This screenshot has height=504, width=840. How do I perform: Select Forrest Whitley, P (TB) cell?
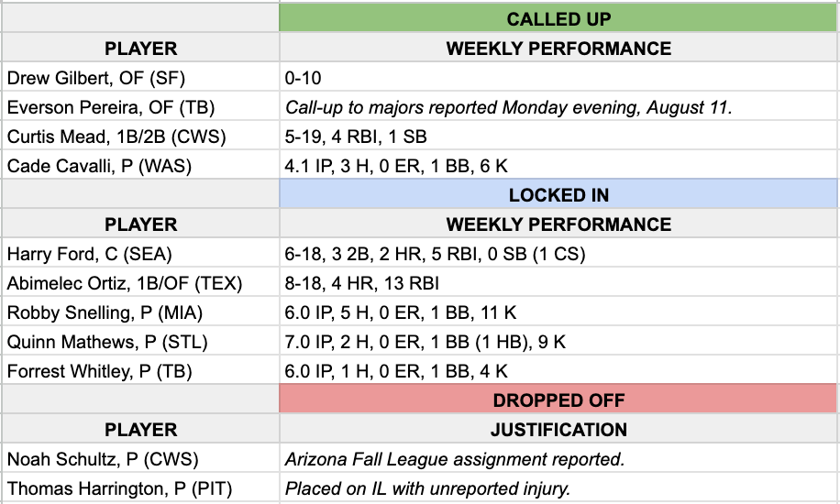(x=140, y=370)
